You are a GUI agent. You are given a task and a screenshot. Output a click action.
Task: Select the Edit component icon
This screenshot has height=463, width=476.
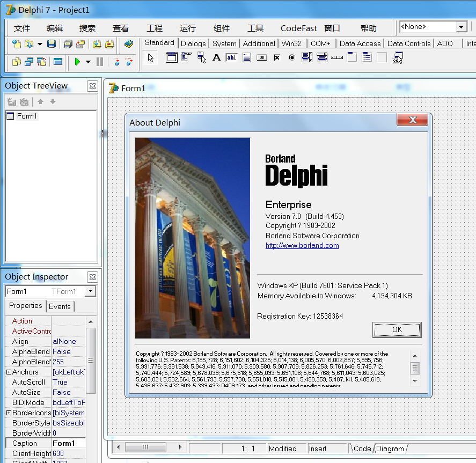(231, 57)
